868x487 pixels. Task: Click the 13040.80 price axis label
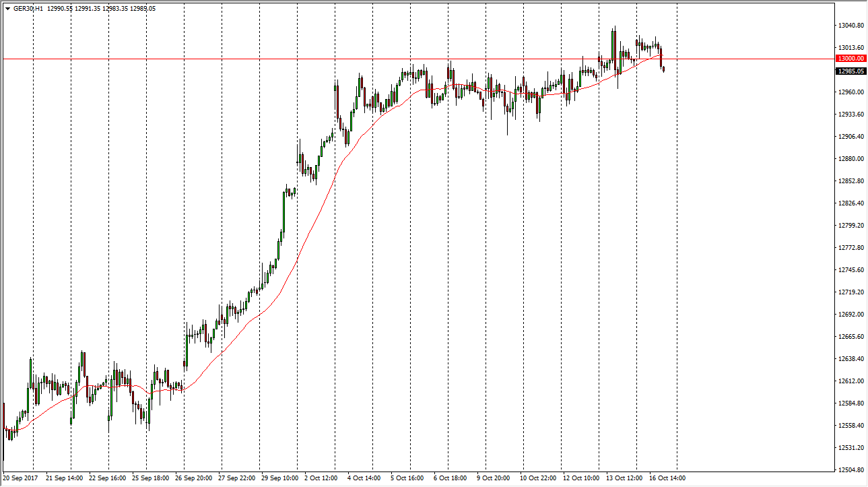tap(850, 26)
